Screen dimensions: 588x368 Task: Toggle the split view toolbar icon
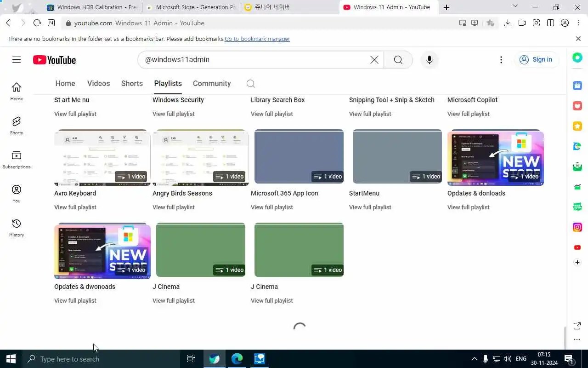(550, 23)
